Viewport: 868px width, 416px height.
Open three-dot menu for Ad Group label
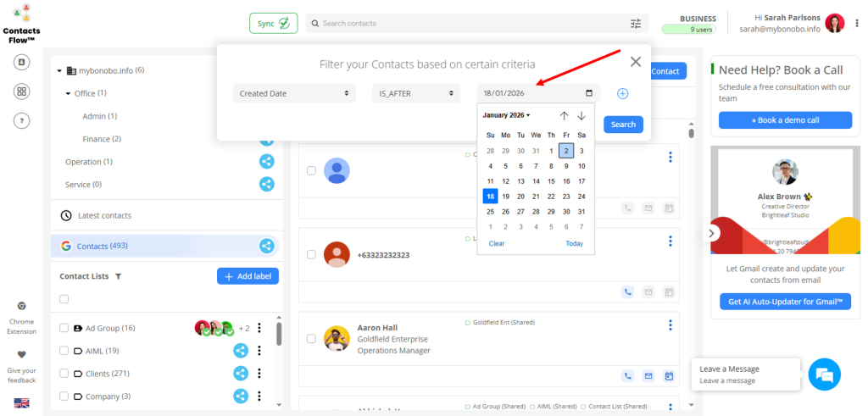click(x=259, y=329)
